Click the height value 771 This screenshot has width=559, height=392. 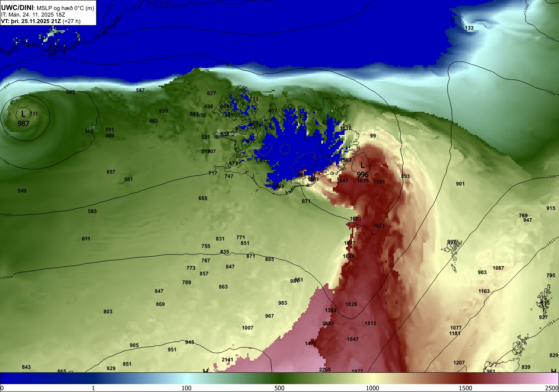point(241,237)
